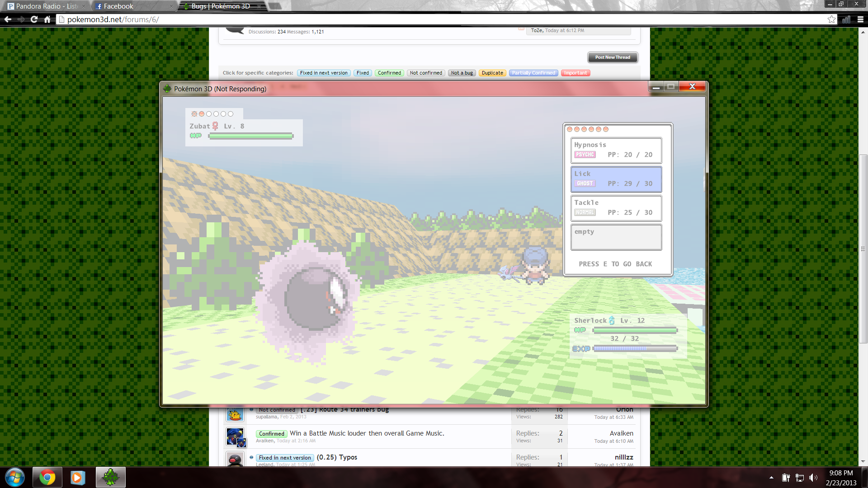Click Sherlock's EXP progress bar
The height and width of the screenshot is (488, 868).
click(x=635, y=348)
